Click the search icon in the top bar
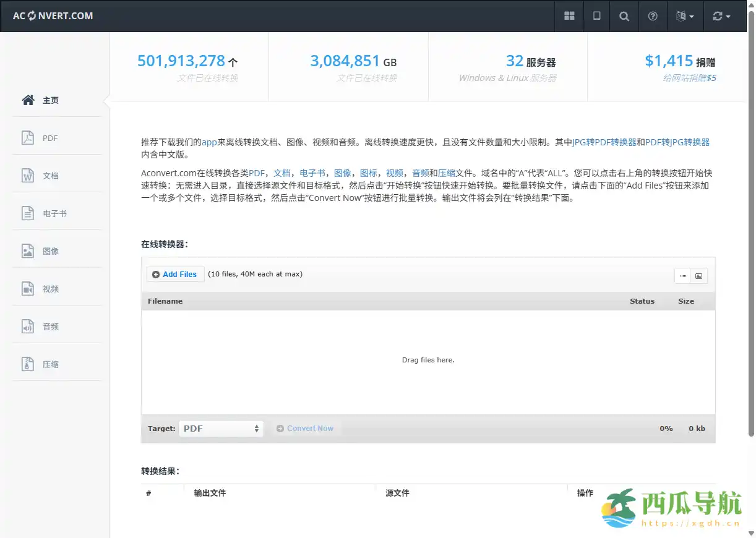 (x=624, y=16)
